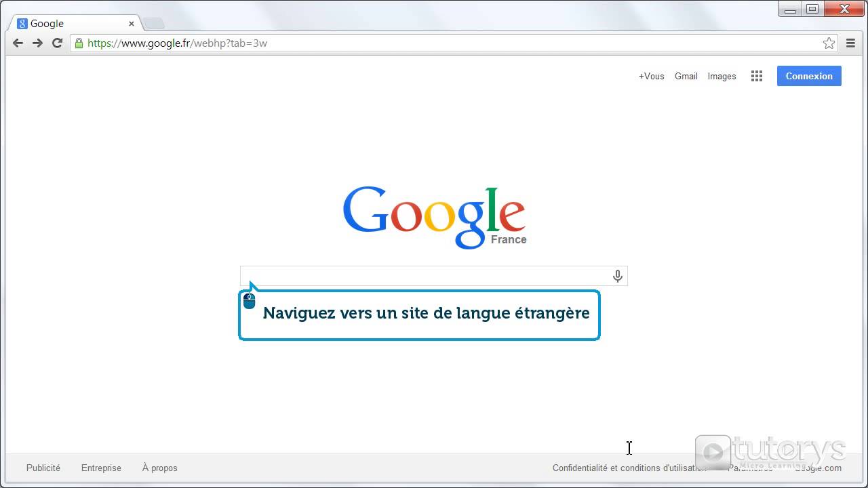Open the Google apps grid

[x=757, y=76]
